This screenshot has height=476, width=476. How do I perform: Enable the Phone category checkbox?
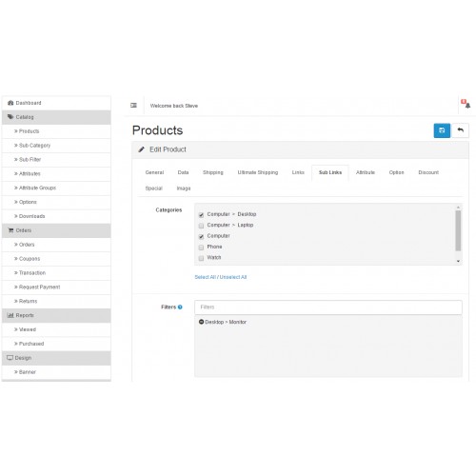(x=201, y=248)
